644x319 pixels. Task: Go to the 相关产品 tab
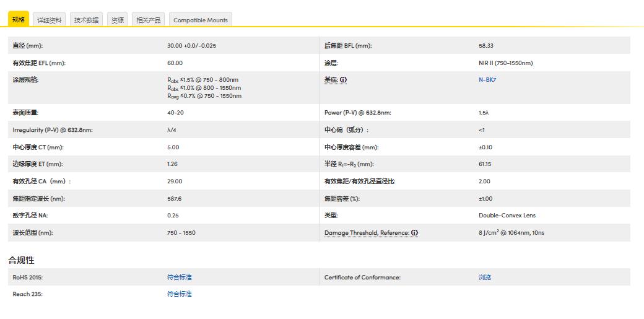click(149, 20)
